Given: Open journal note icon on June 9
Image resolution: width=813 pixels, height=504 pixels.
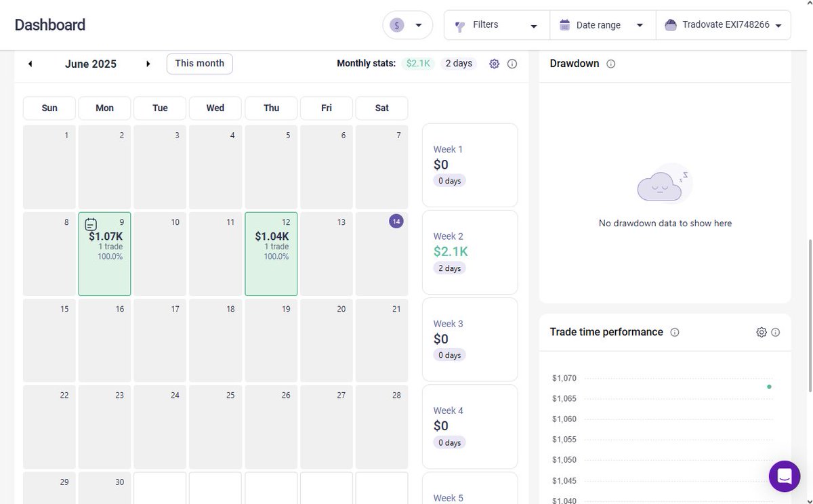Looking at the screenshot, I should click(91, 224).
